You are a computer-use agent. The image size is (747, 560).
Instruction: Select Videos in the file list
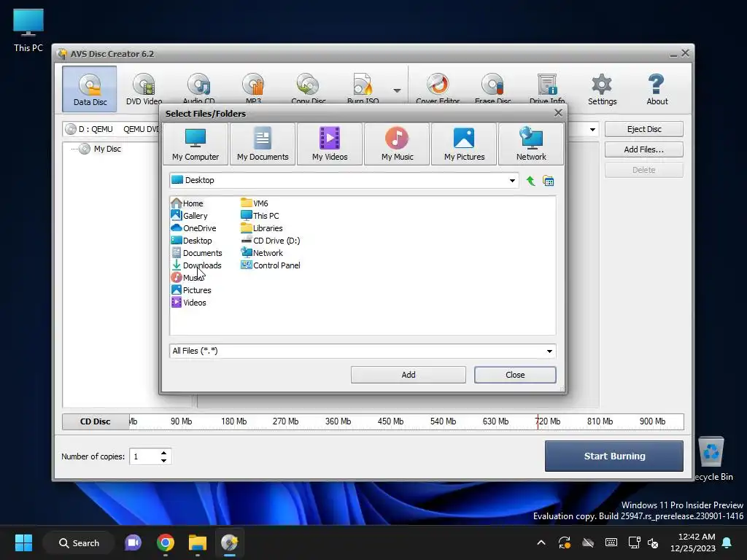[x=189, y=303]
